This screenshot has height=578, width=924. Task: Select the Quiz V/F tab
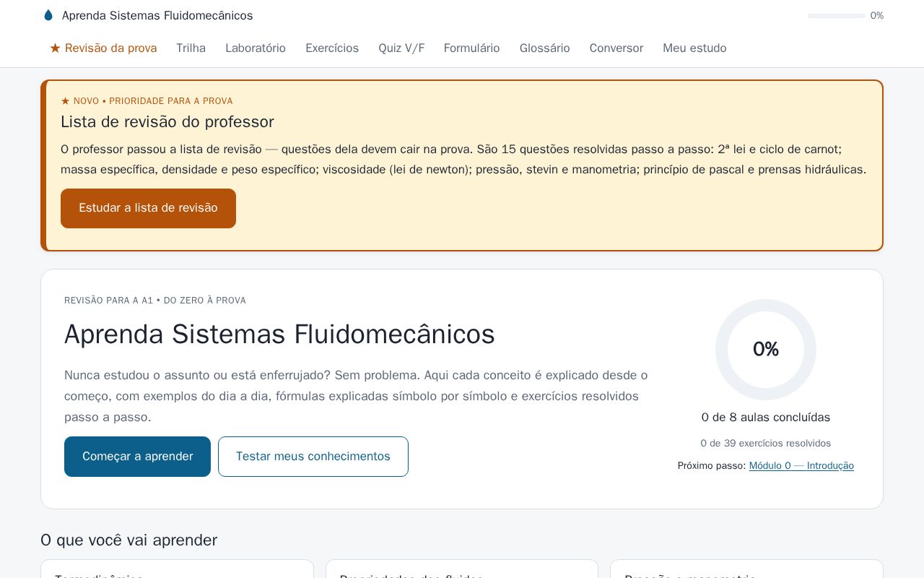(401, 48)
